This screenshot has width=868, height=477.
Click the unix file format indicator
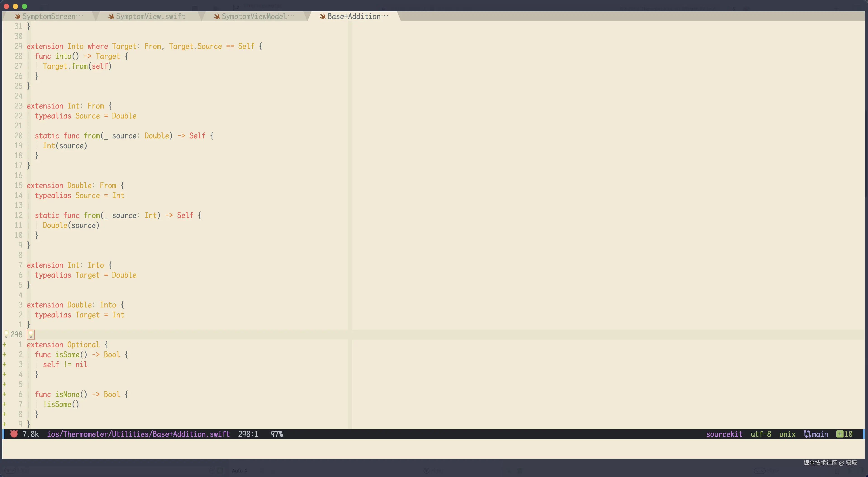tap(787, 434)
